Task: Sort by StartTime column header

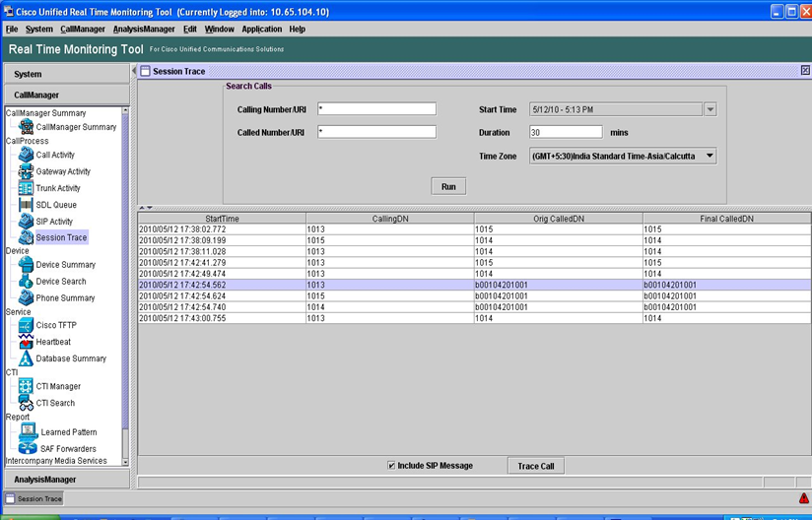Action: click(222, 219)
